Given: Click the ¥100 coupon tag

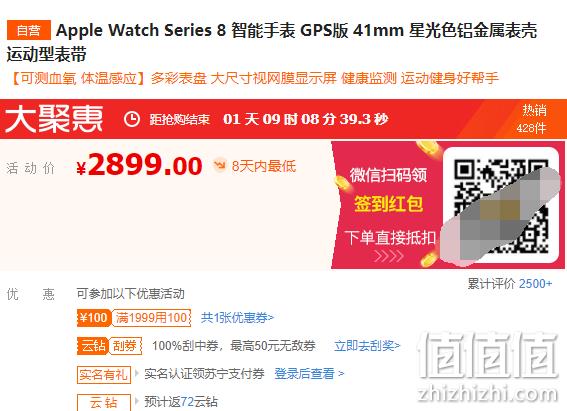Looking at the screenshot, I should (93, 318).
